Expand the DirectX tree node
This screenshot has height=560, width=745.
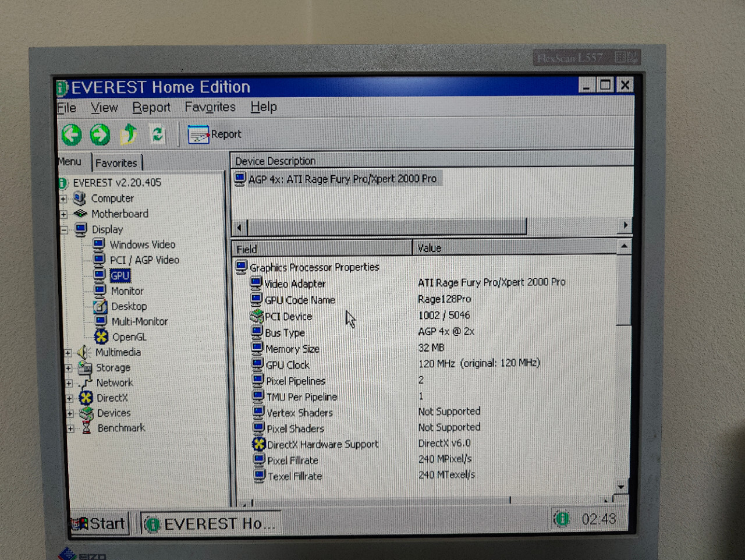point(70,399)
